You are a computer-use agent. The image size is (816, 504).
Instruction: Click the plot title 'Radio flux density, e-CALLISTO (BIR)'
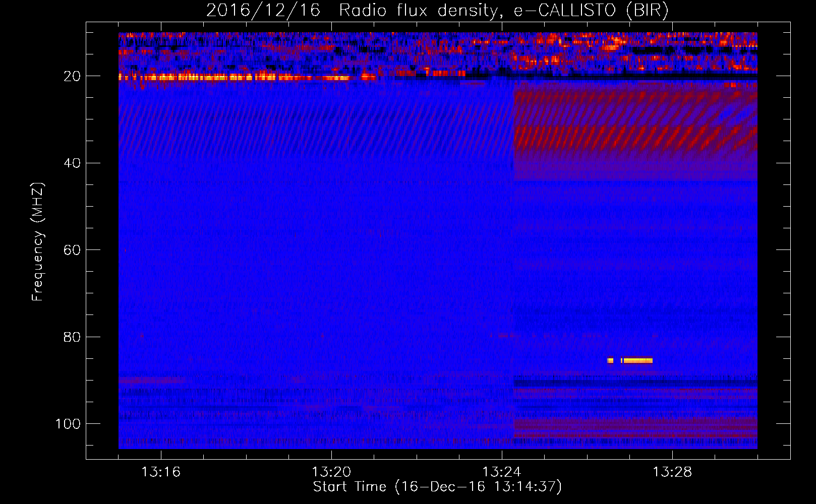pos(503,11)
